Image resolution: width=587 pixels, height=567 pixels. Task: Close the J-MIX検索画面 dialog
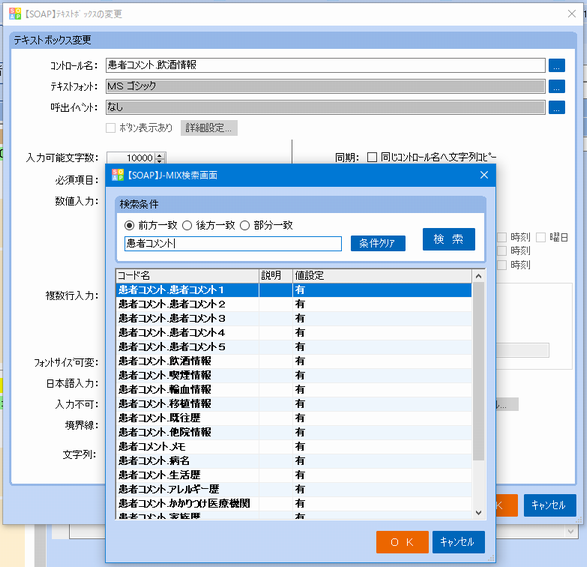[484, 175]
